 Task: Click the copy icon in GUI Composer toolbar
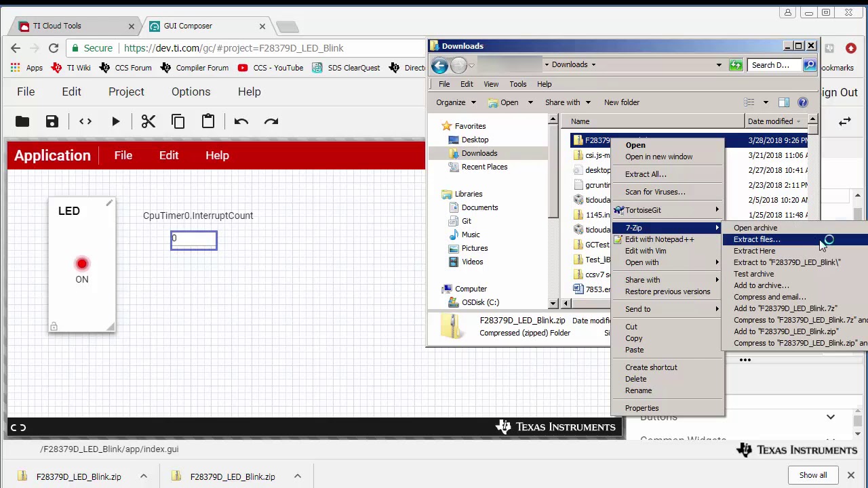(178, 121)
